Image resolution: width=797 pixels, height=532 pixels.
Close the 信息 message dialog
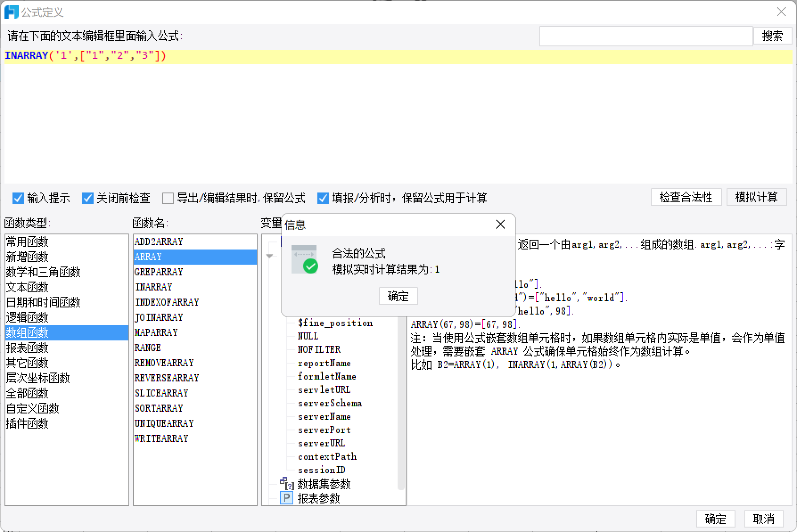click(501, 225)
